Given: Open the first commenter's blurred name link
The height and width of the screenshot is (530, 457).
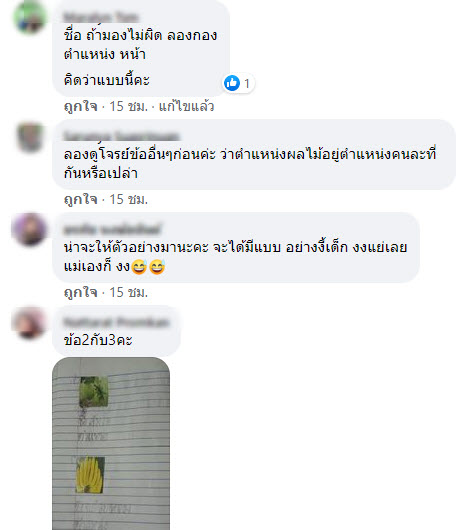Looking at the screenshot, I should point(101,17).
